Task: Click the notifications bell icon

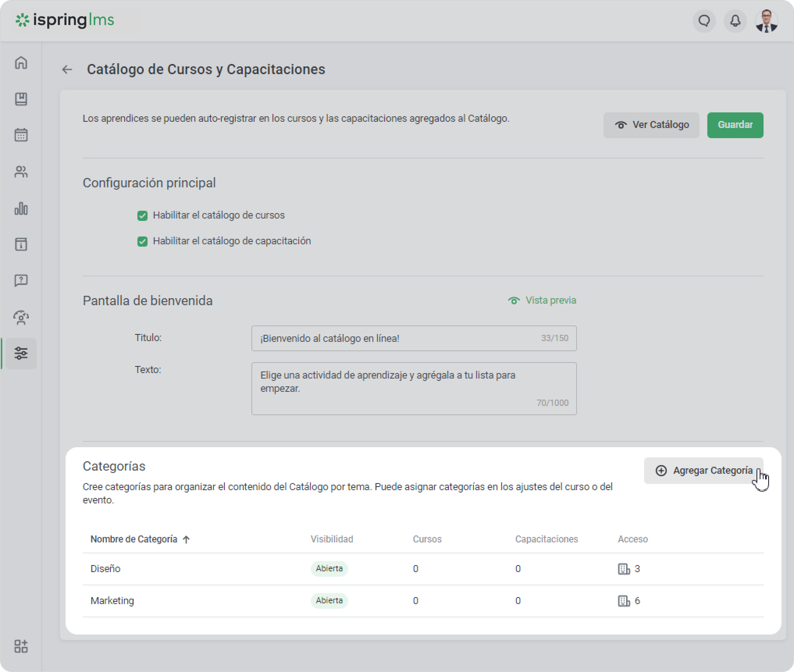Action: [x=735, y=21]
